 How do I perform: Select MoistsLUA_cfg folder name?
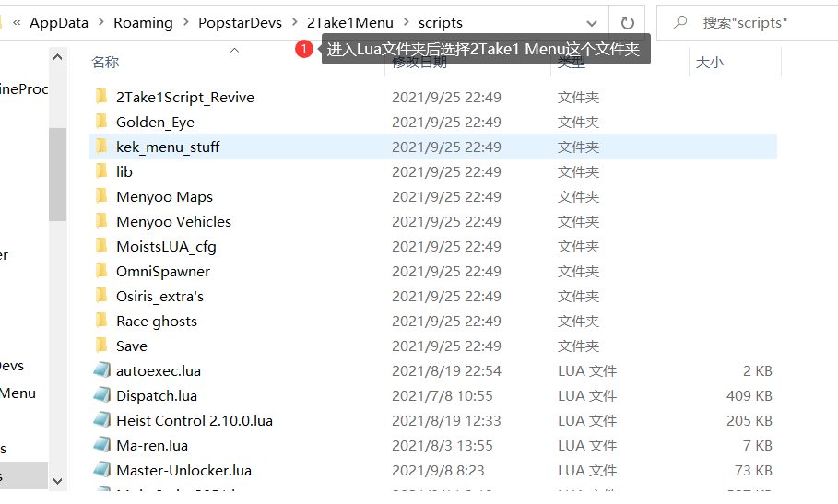[x=166, y=247]
